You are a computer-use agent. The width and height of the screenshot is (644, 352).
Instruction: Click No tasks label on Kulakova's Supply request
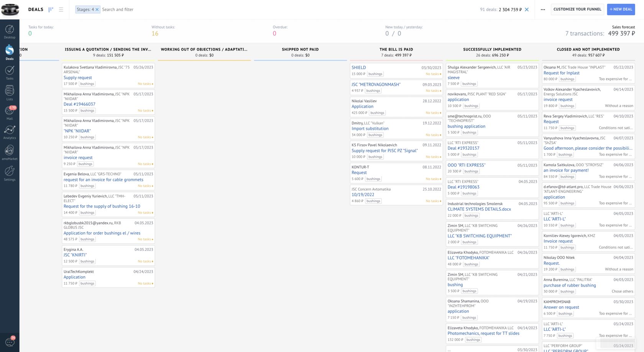(x=145, y=84)
